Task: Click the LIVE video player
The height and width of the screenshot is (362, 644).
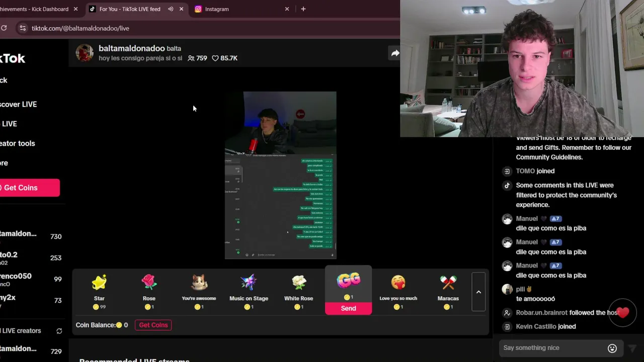Action: 280,175
